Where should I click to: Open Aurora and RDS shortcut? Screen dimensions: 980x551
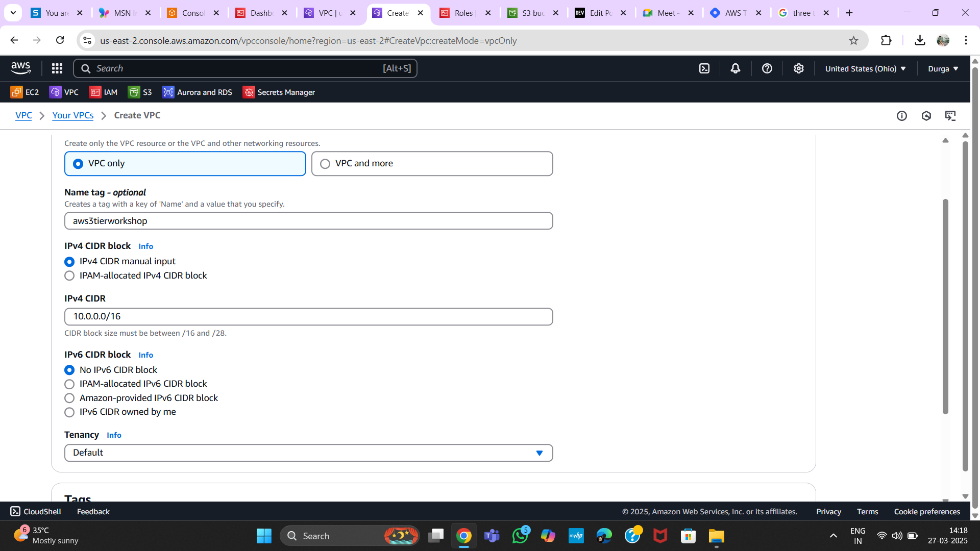tap(197, 92)
